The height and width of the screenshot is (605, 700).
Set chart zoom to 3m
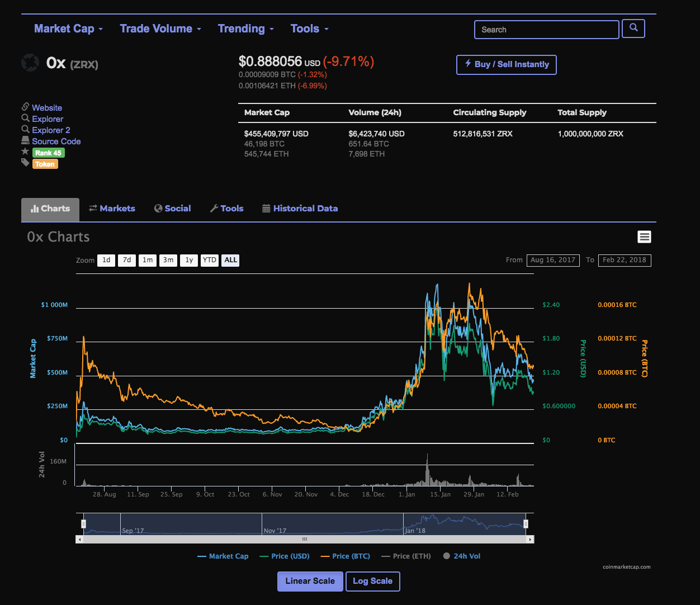[x=168, y=260]
